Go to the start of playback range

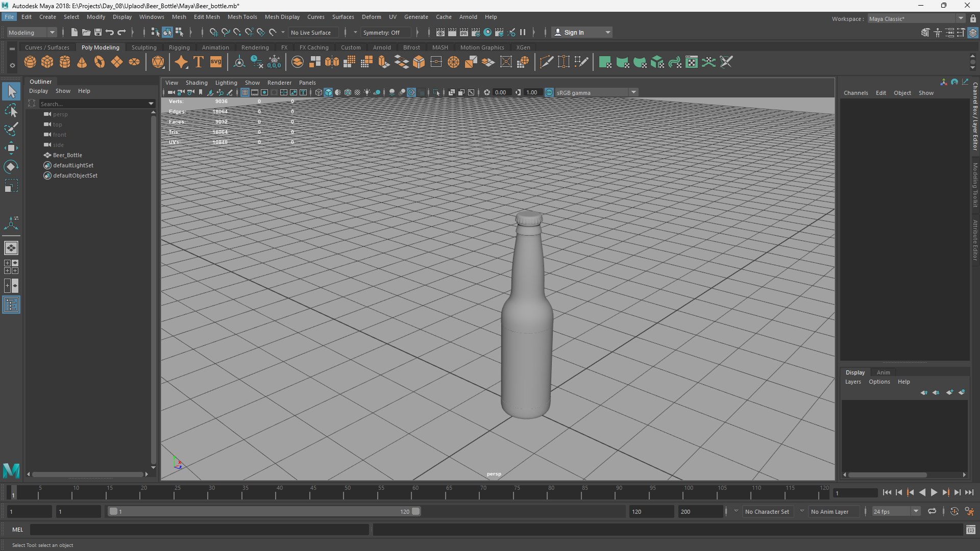(x=887, y=492)
